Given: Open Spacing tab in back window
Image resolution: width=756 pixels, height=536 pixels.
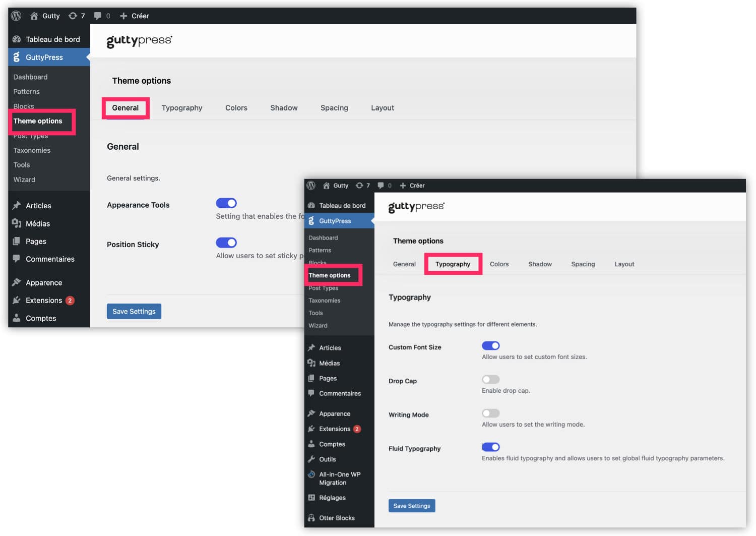Looking at the screenshot, I should [334, 108].
